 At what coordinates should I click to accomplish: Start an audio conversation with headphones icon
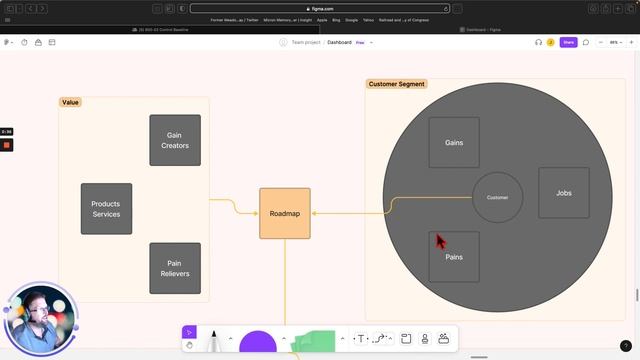538,42
